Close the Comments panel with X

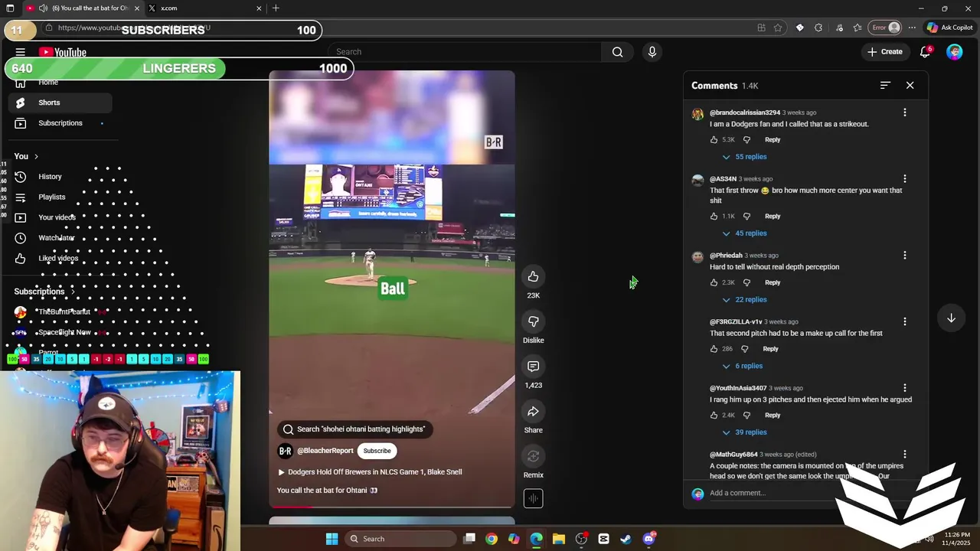(x=910, y=85)
